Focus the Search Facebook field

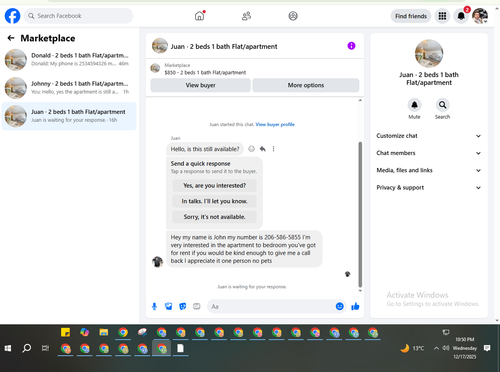(78, 16)
